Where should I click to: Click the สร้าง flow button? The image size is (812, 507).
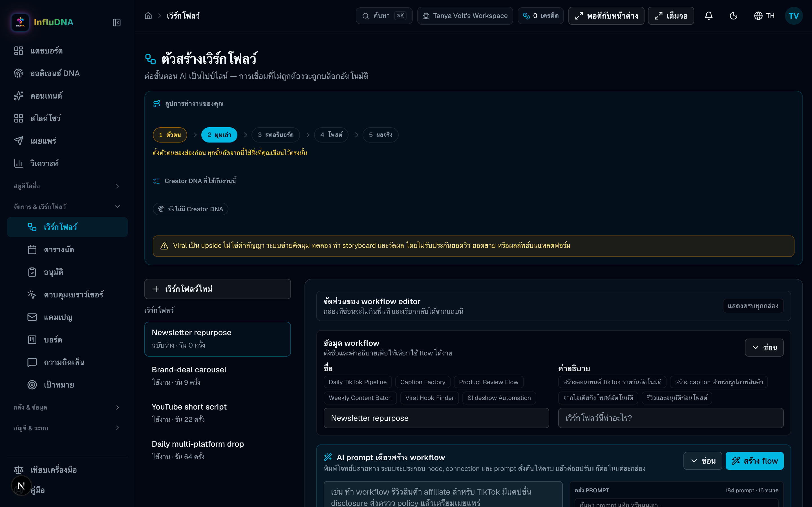point(754,461)
